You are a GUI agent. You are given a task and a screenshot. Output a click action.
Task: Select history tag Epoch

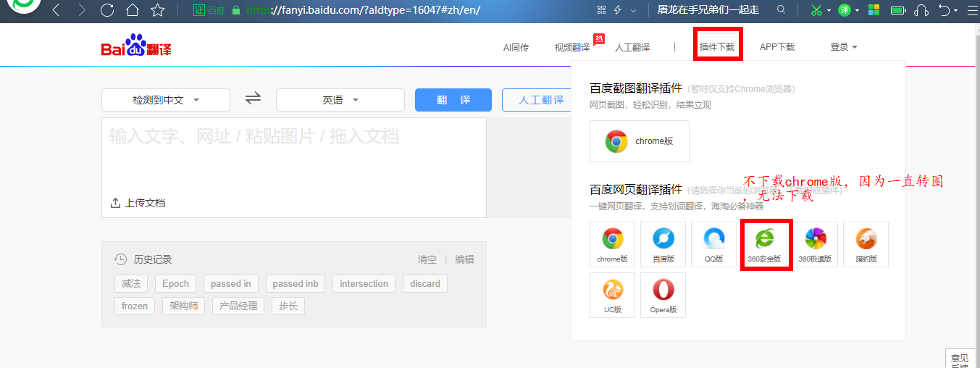click(175, 283)
